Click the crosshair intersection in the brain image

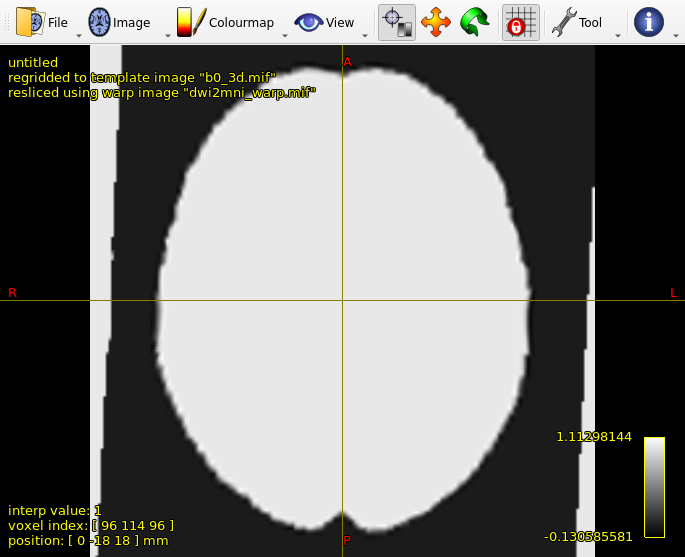[x=343, y=300]
